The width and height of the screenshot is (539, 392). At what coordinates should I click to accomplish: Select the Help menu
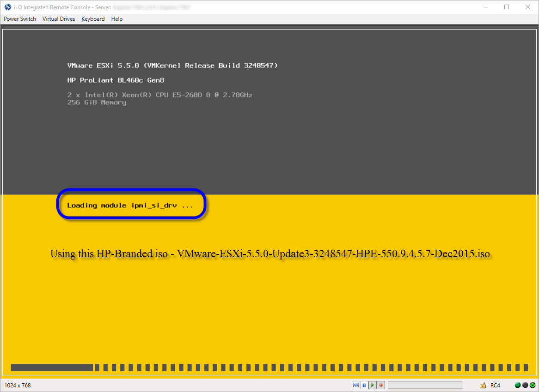point(116,19)
